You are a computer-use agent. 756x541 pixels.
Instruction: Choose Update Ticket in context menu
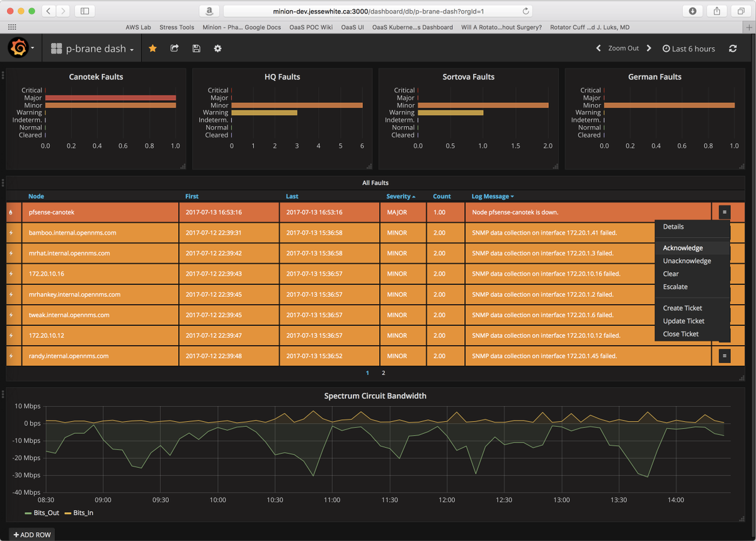click(692, 322)
